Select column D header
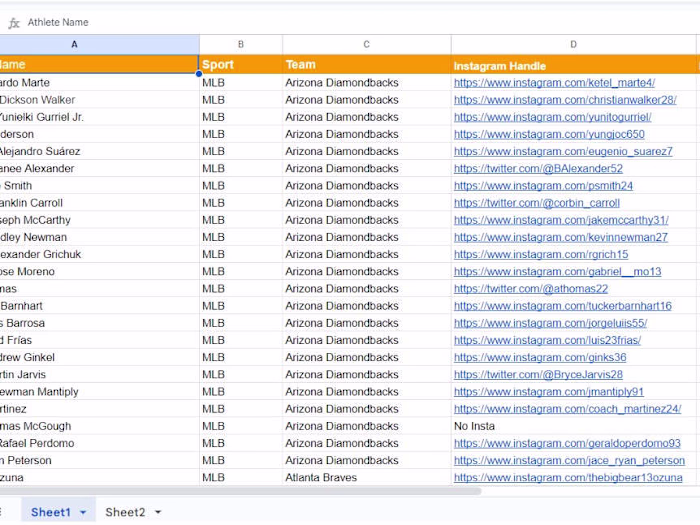The height and width of the screenshot is (525, 700). [574, 45]
